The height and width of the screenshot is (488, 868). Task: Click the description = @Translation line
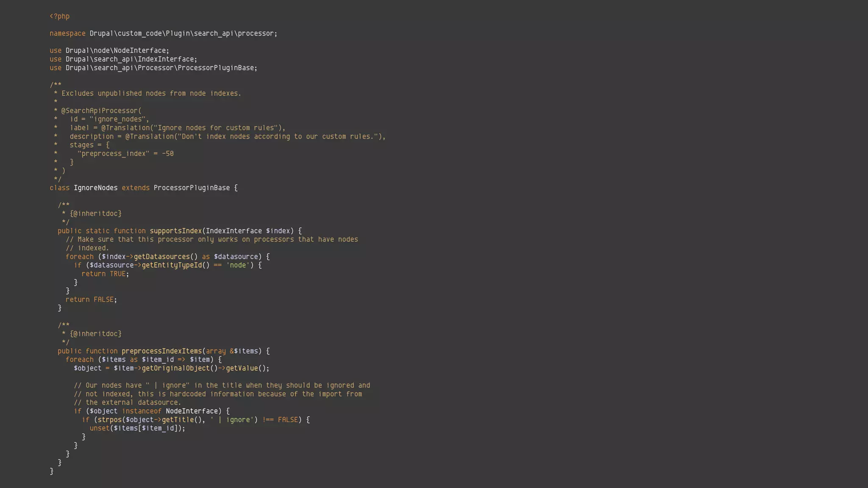[x=228, y=136]
